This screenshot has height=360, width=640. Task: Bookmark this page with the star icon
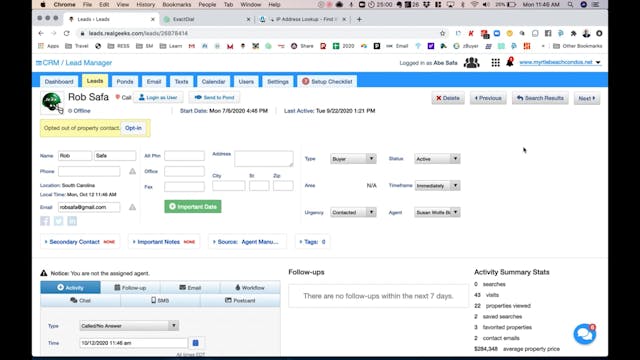(x=442, y=33)
